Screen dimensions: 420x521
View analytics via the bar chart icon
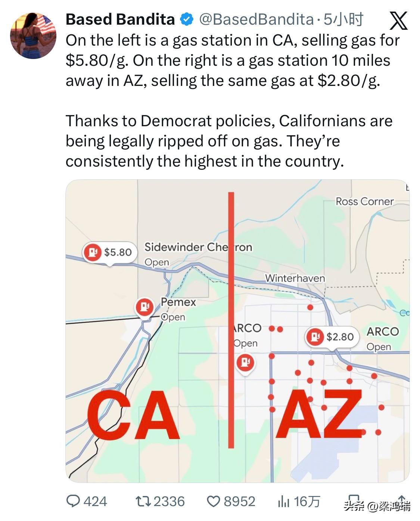(283, 502)
